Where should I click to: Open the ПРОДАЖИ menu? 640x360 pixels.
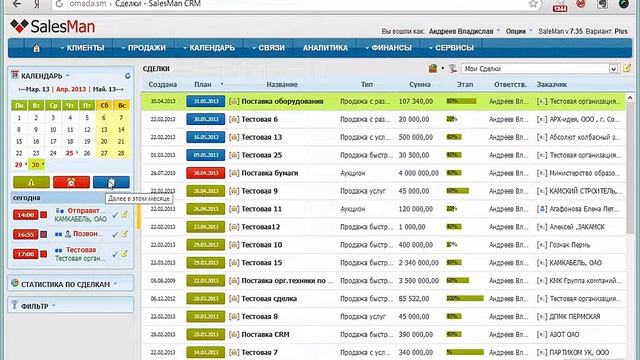tap(143, 48)
